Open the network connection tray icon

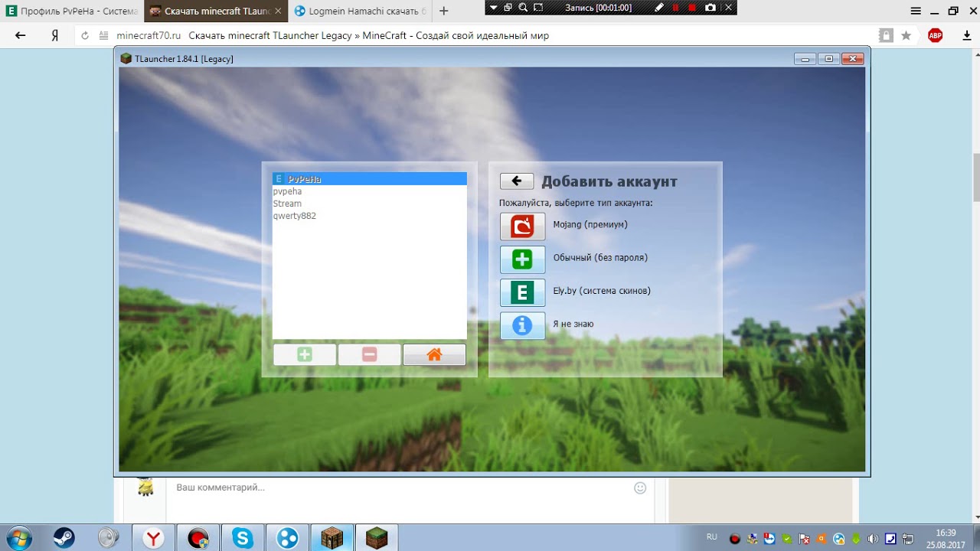click(907, 539)
